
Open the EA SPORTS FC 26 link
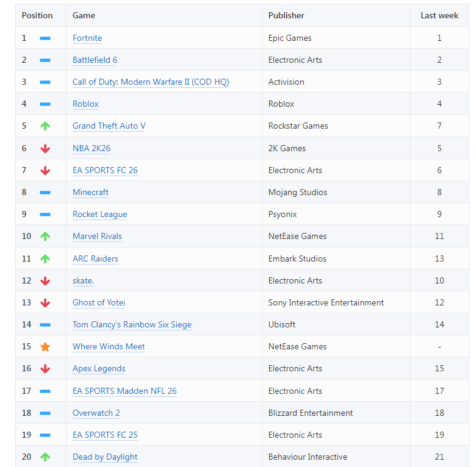tap(105, 171)
